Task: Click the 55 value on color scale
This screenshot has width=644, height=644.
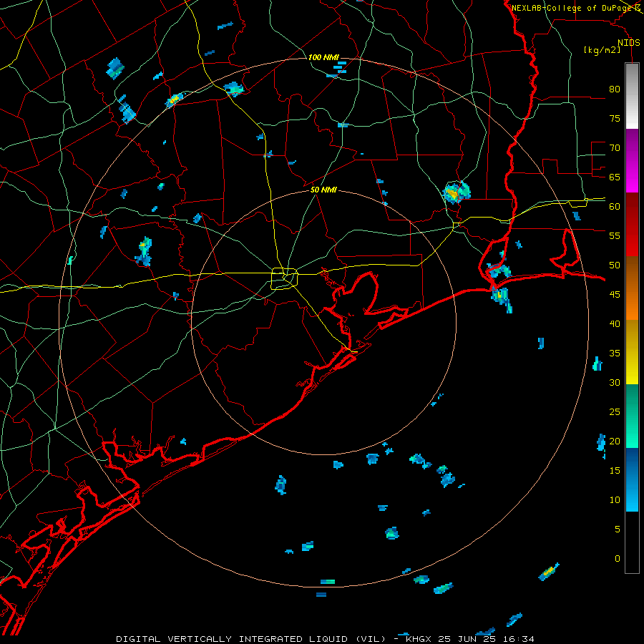Action: click(x=615, y=235)
